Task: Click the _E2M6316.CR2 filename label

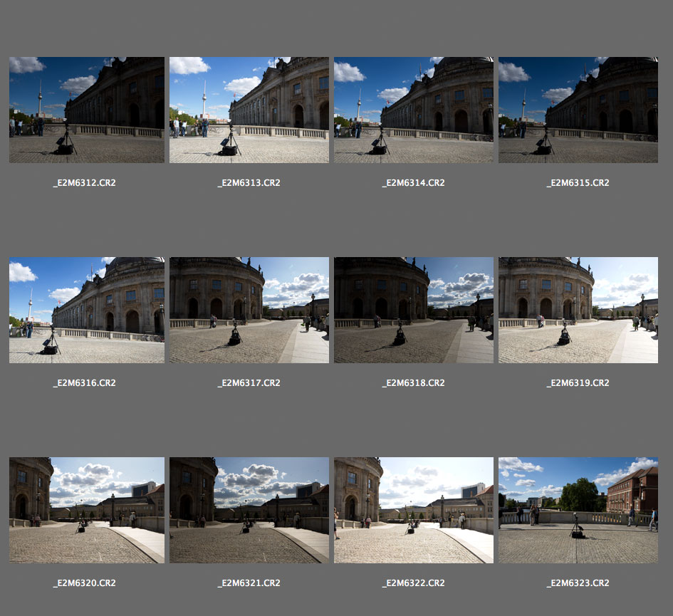Action: point(85,383)
